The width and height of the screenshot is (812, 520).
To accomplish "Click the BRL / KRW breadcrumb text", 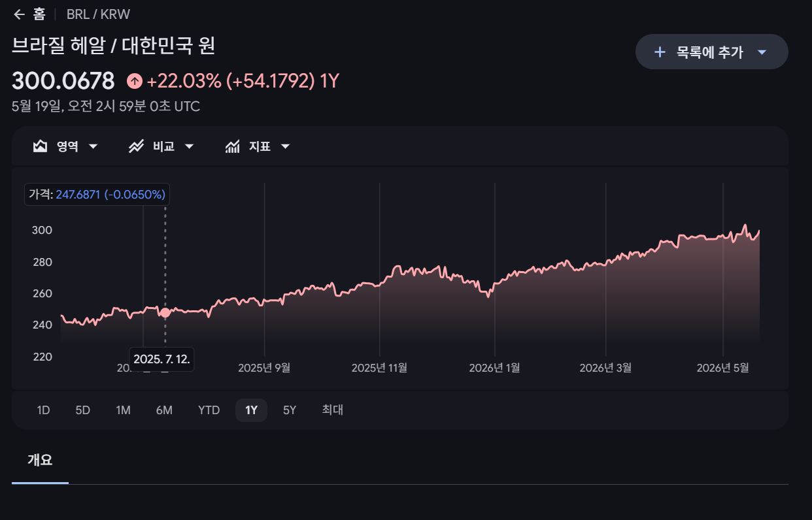I will 98,14.
